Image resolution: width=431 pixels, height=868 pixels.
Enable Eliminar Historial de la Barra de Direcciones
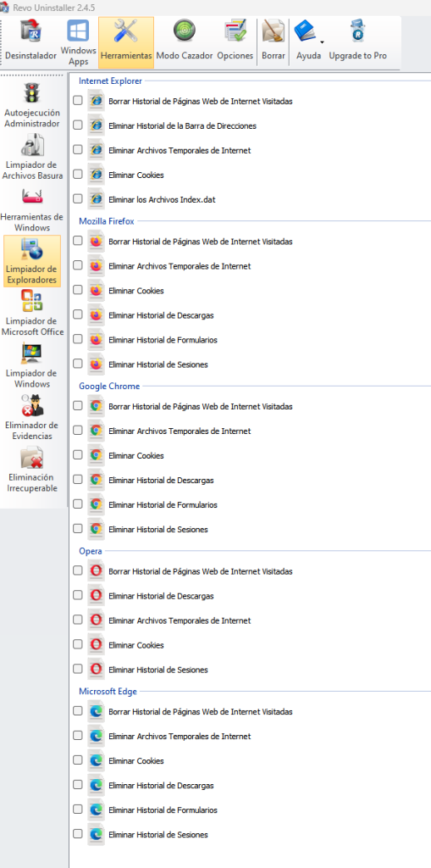(x=78, y=125)
